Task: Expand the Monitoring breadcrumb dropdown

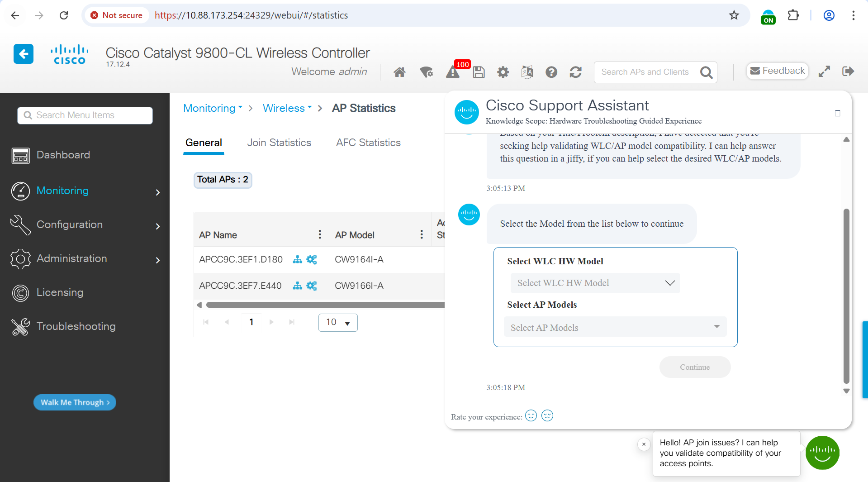Action: (x=213, y=108)
